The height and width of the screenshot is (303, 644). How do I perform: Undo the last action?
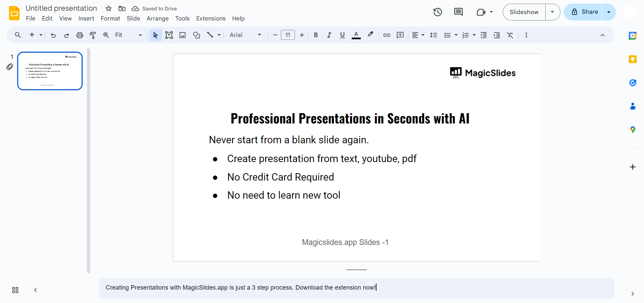tap(53, 35)
